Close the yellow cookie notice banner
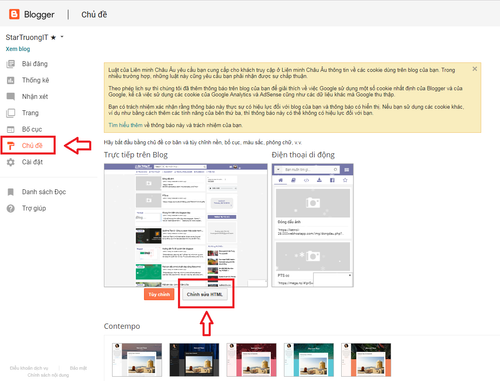This screenshot has height=381, width=500. pyautogui.click(x=475, y=69)
